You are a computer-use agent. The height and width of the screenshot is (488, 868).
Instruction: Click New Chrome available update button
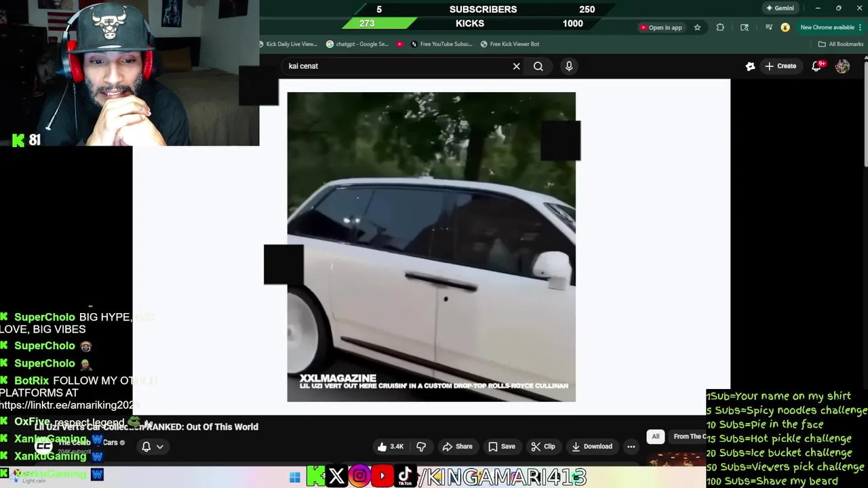click(x=831, y=27)
